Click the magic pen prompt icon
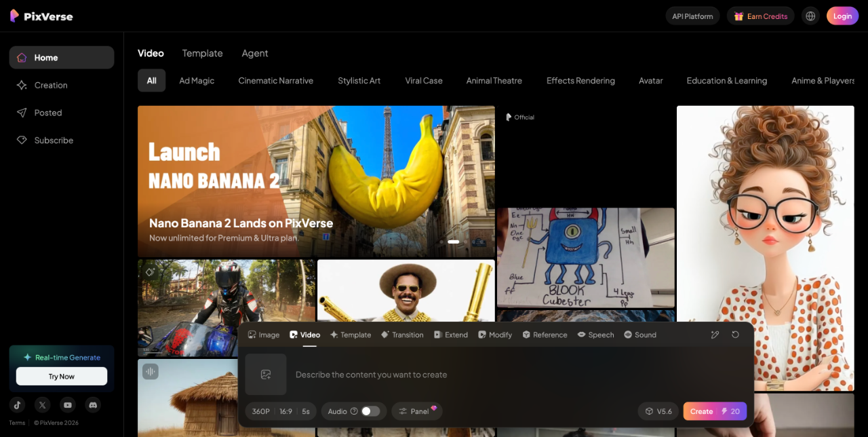 tap(715, 335)
